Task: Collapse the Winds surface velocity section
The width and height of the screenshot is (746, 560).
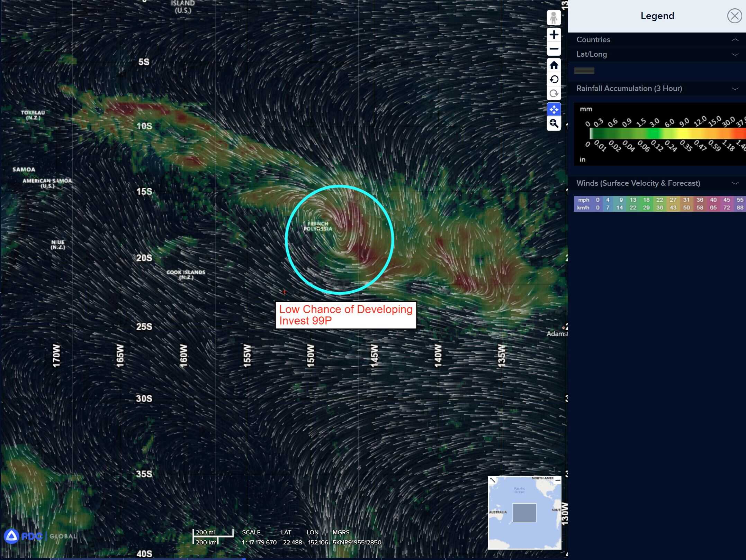Action: pyautogui.click(x=735, y=183)
